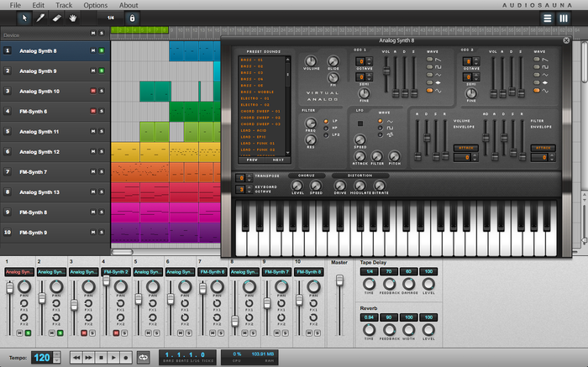
Task: Click the snap lock icon
Action: pos(131,18)
